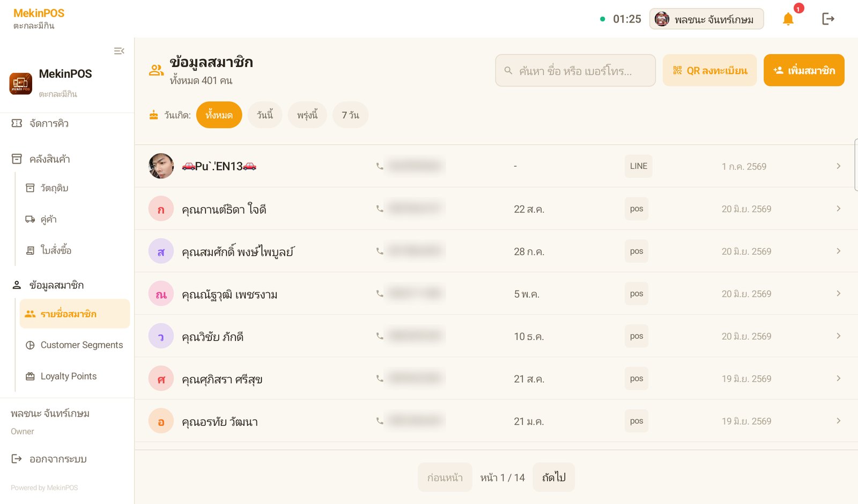Click the อ avatar of คุณอรทัย วัฒนา
This screenshot has width=858, height=504.
coord(161,421)
